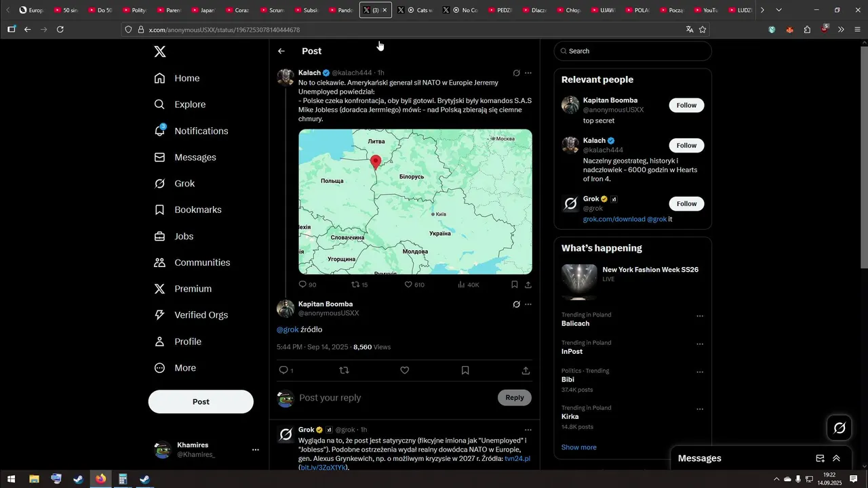Open more options on Kapitan Boomba's post

pyautogui.click(x=528, y=305)
